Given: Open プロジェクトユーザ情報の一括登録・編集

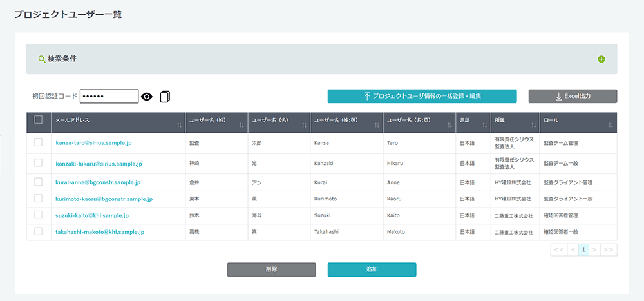Looking at the screenshot, I should pyautogui.click(x=422, y=96).
